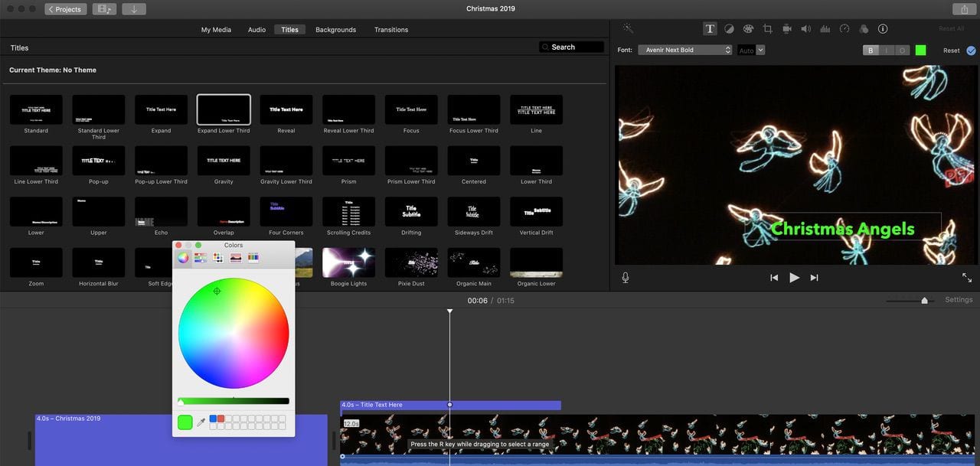The width and height of the screenshot is (980, 466).
Task: Select the color correction palette icon
Action: click(748, 29)
